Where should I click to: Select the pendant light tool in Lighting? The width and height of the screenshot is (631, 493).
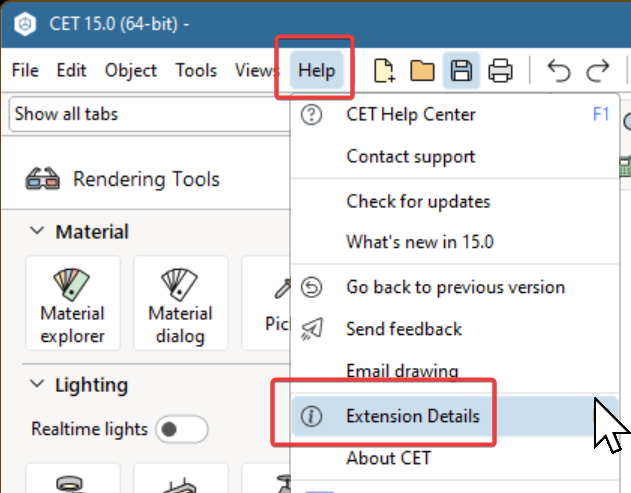(181, 479)
